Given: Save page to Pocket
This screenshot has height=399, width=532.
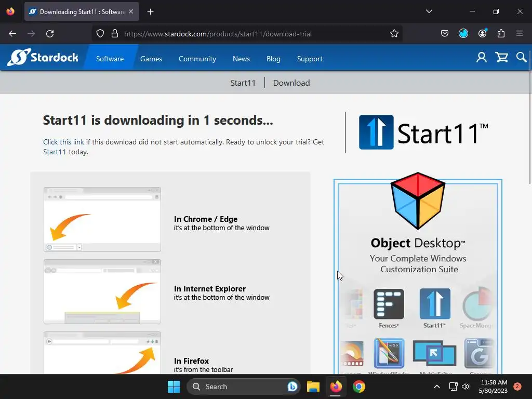Looking at the screenshot, I should 445,34.
